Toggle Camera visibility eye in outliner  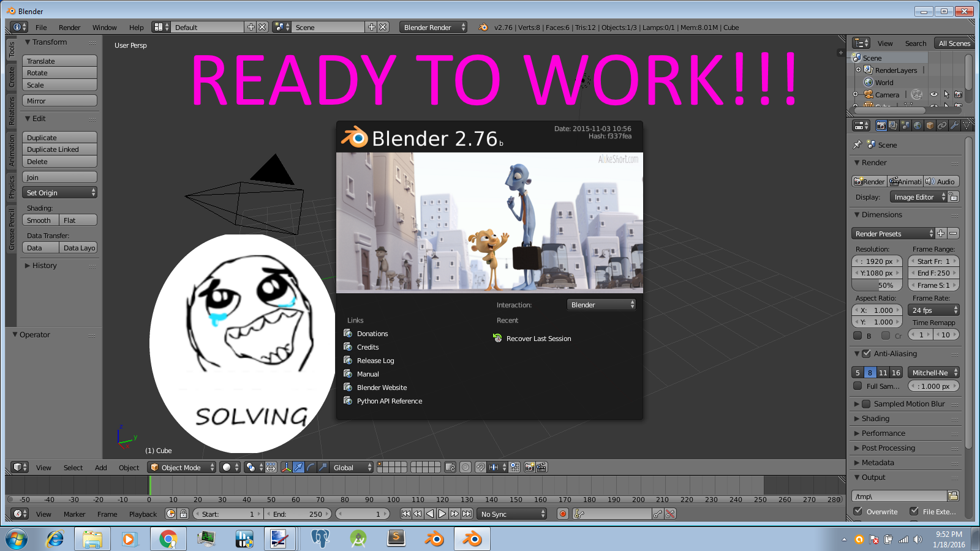[x=934, y=94]
